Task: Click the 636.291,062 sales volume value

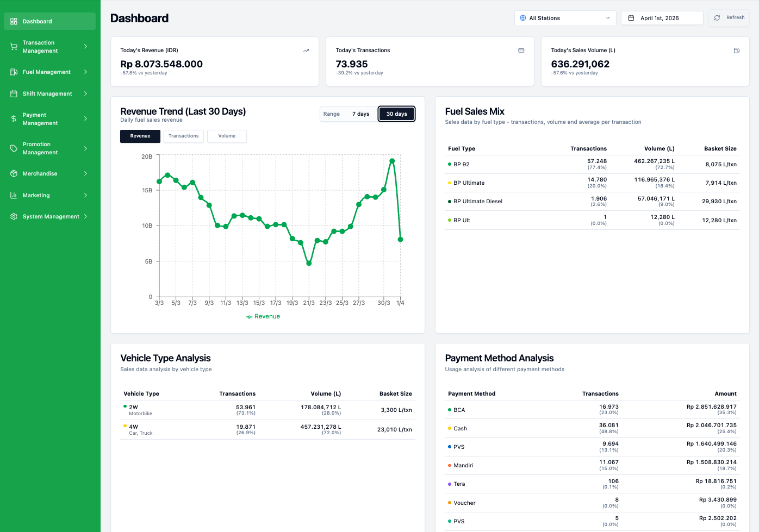Action: coord(580,64)
